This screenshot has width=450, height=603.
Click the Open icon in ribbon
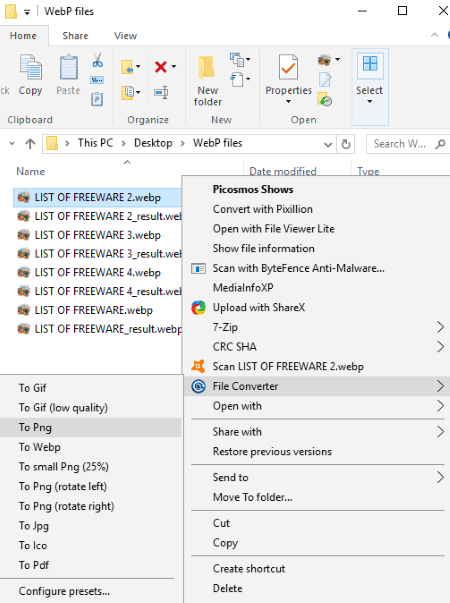click(324, 60)
